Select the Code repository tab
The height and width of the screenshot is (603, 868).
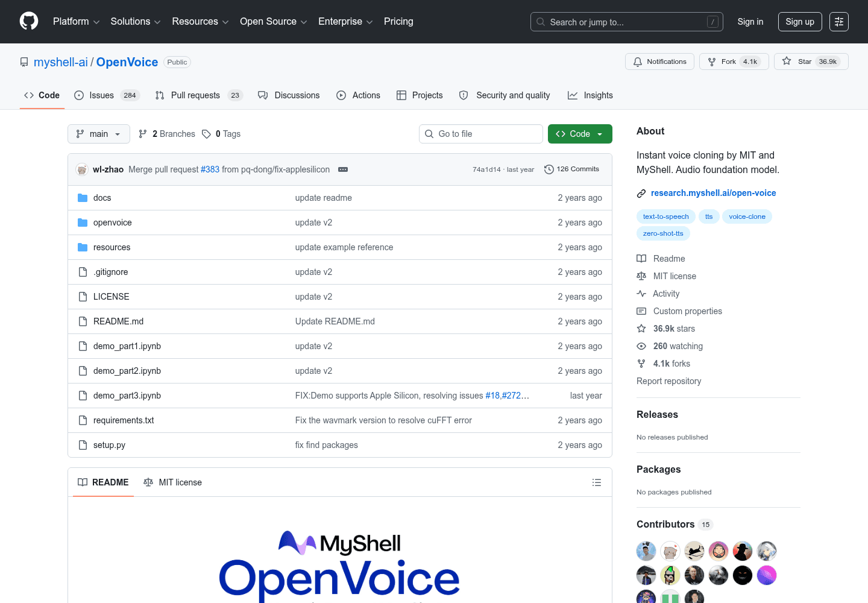(x=42, y=95)
